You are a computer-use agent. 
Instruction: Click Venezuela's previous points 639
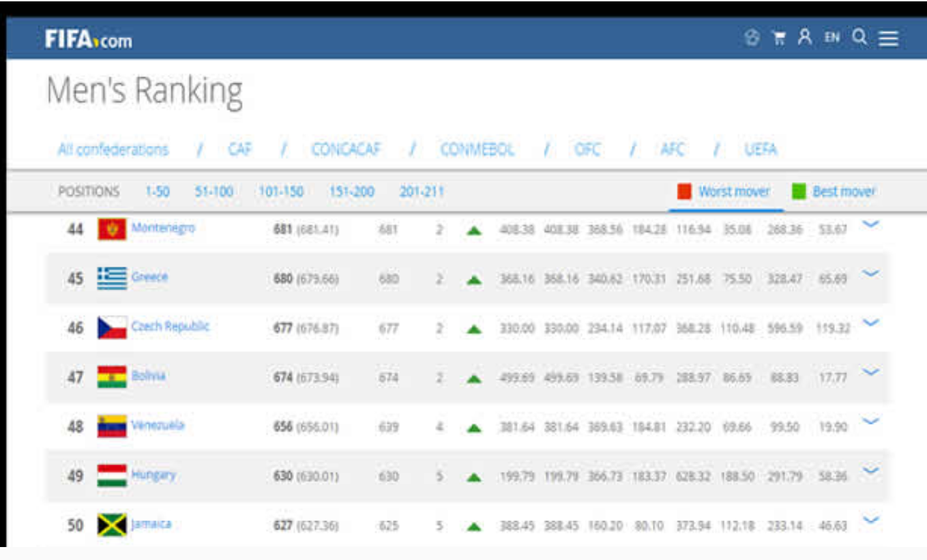click(389, 427)
